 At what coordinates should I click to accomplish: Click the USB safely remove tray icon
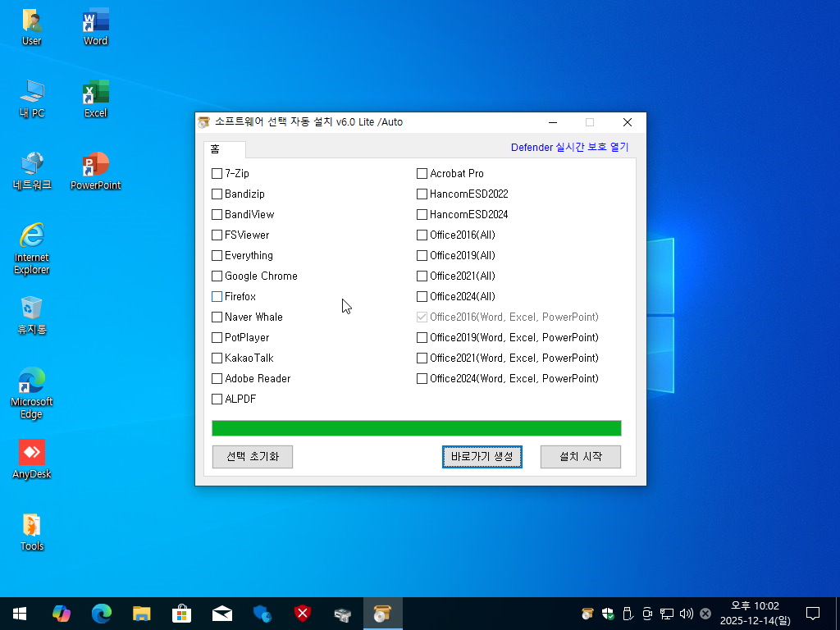point(628,614)
